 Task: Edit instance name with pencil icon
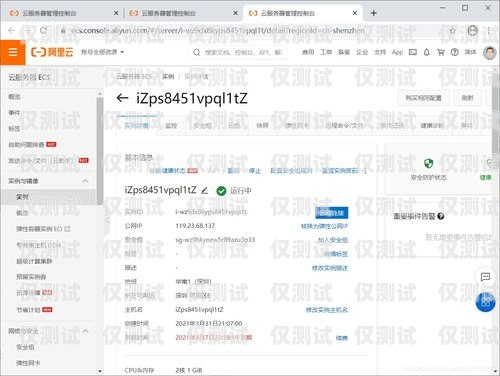[205, 190]
